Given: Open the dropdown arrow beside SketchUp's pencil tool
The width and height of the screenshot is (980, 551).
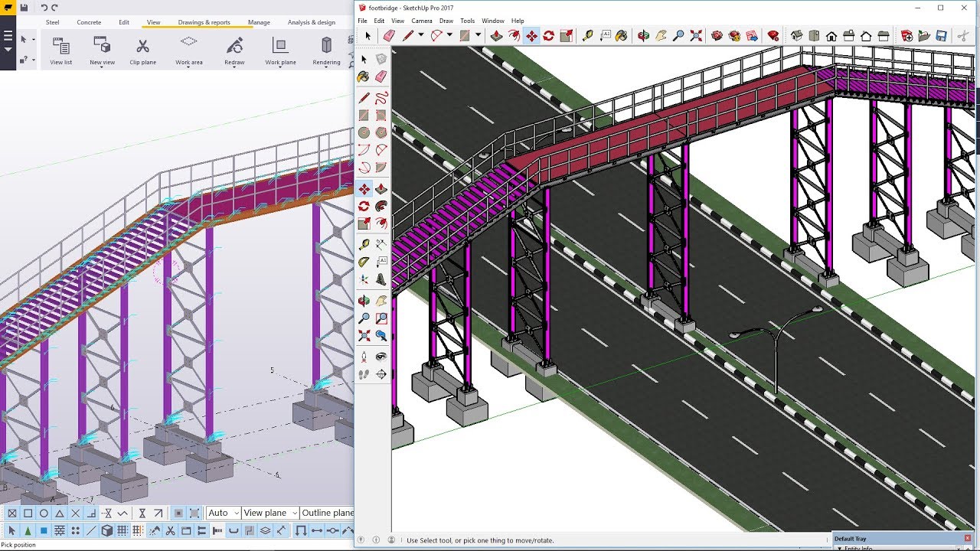Looking at the screenshot, I should pos(420,36).
